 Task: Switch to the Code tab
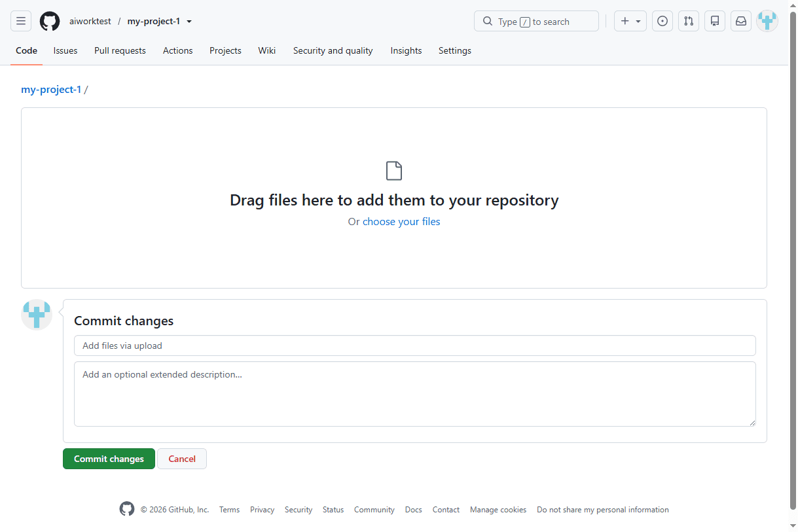click(x=26, y=50)
